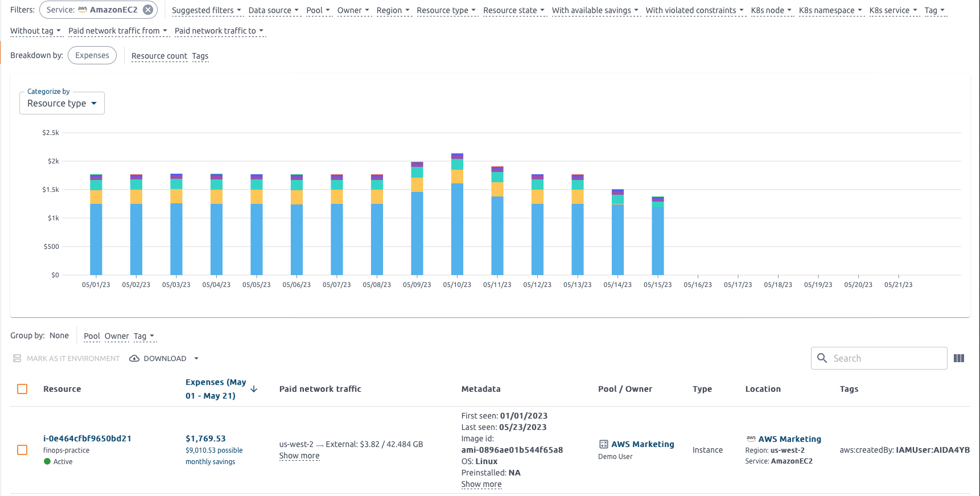This screenshot has height=496, width=980.
Task: Switch breakdown to Tags
Action: click(x=200, y=56)
